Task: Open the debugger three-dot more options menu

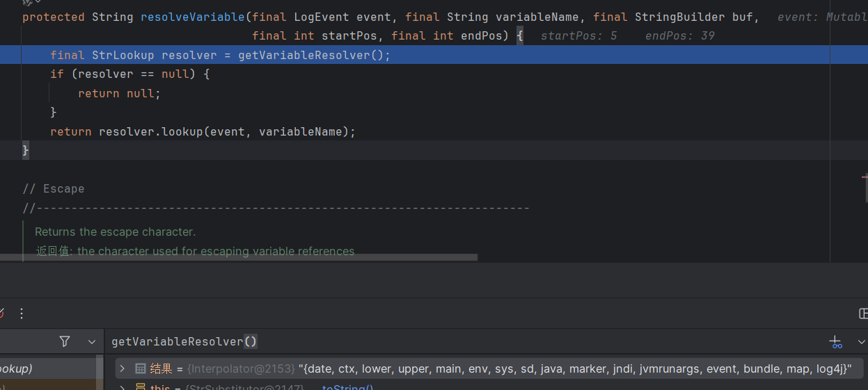Action: (x=22, y=314)
